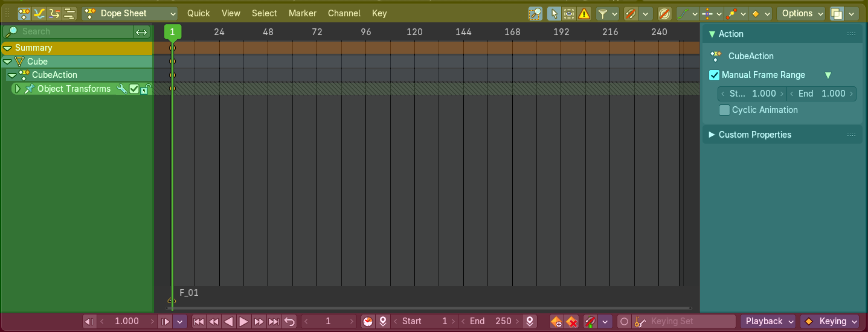This screenshot has height=332, width=868.
Task: Expand the Object Transforms group
Action: coord(18,89)
